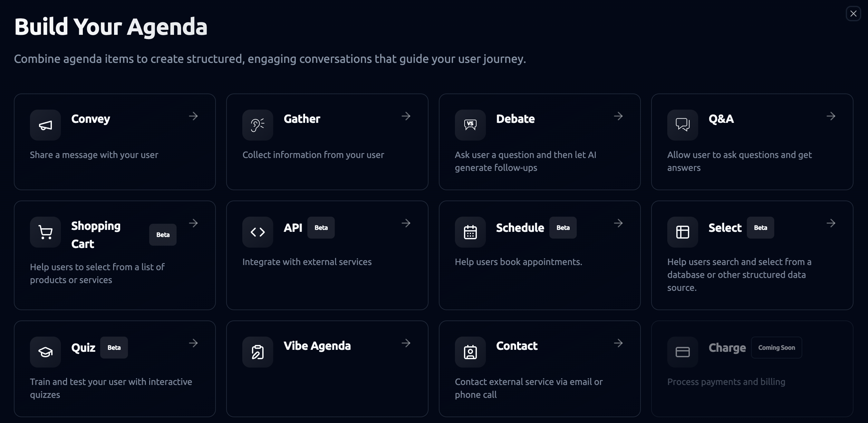Click the calendar icon for Schedule
868x423 pixels.
click(x=470, y=232)
